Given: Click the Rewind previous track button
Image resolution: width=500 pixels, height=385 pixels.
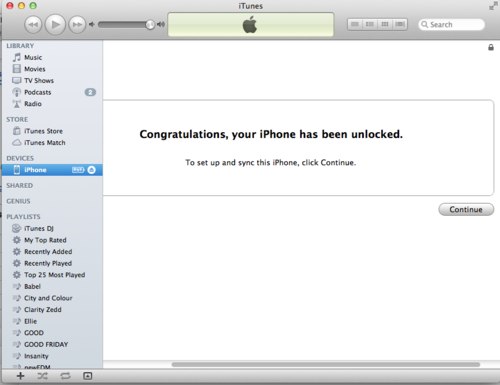Looking at the screenshot, I should [33, 25].
